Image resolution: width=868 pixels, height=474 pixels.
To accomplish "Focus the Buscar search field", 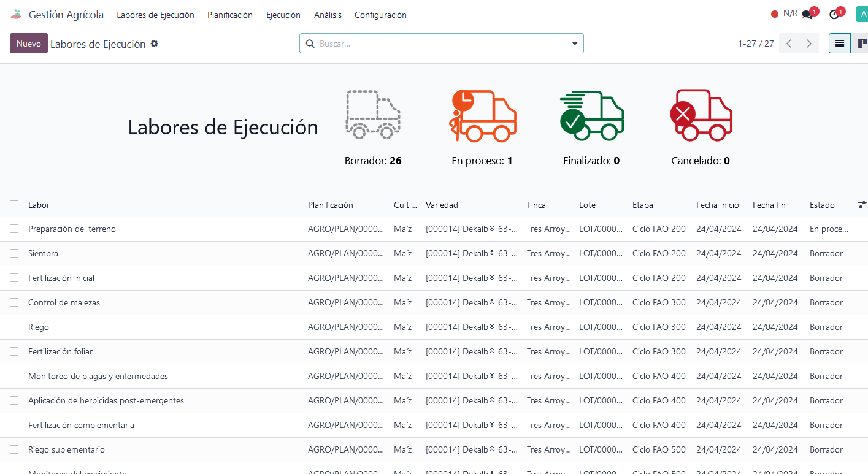I will pos(440,44).
